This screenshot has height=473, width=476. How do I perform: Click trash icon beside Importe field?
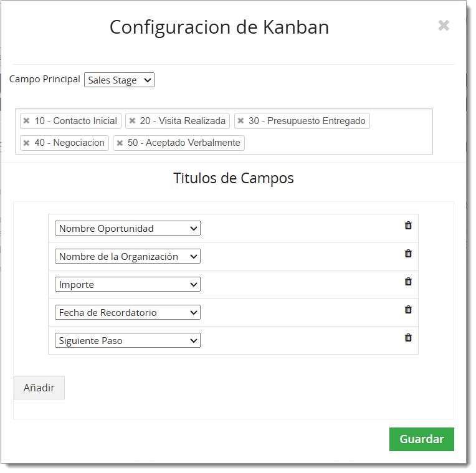point(408,282)
